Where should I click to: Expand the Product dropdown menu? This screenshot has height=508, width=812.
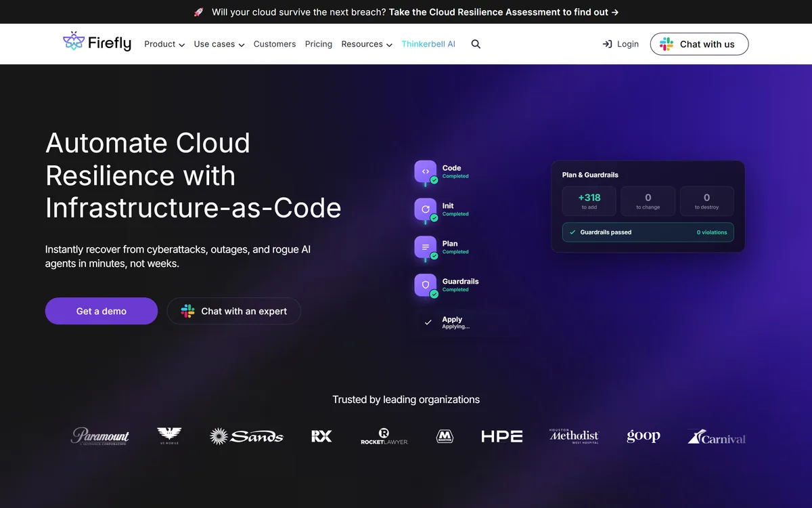click(164, 44)
